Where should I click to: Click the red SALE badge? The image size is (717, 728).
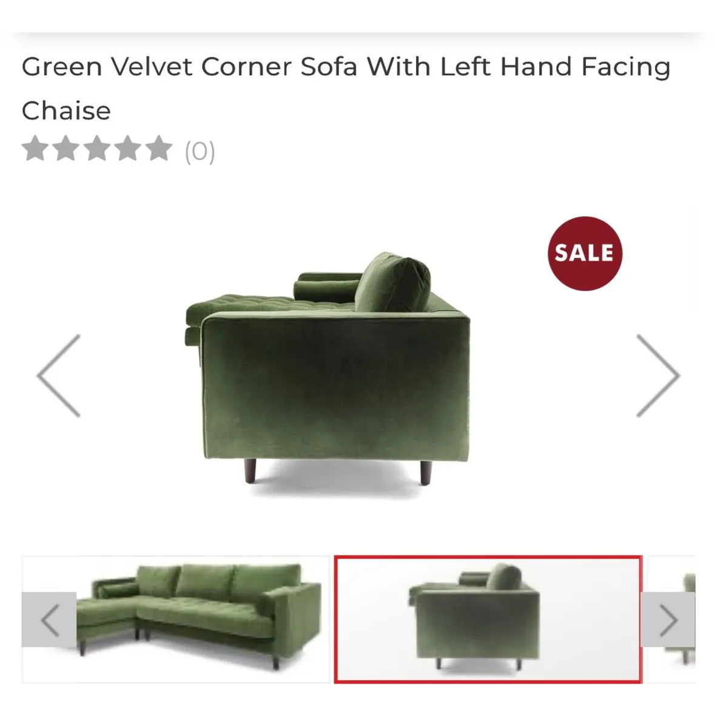point(584,253)
